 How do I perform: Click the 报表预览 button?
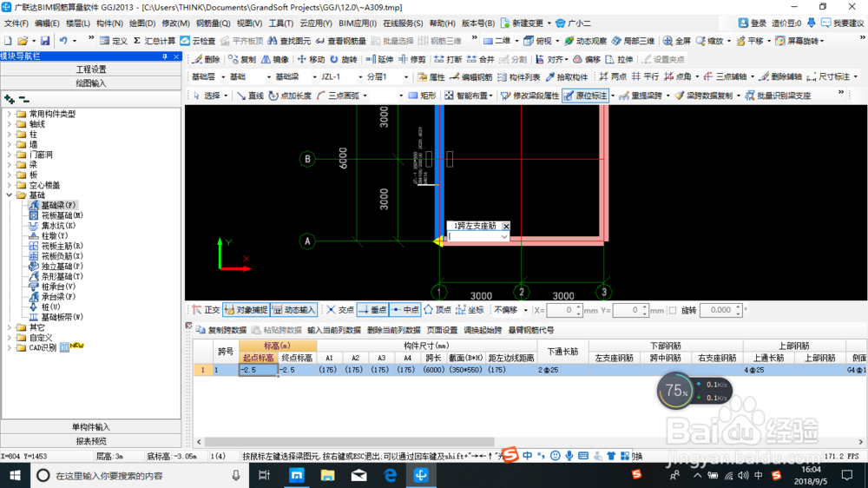(91, 441)
